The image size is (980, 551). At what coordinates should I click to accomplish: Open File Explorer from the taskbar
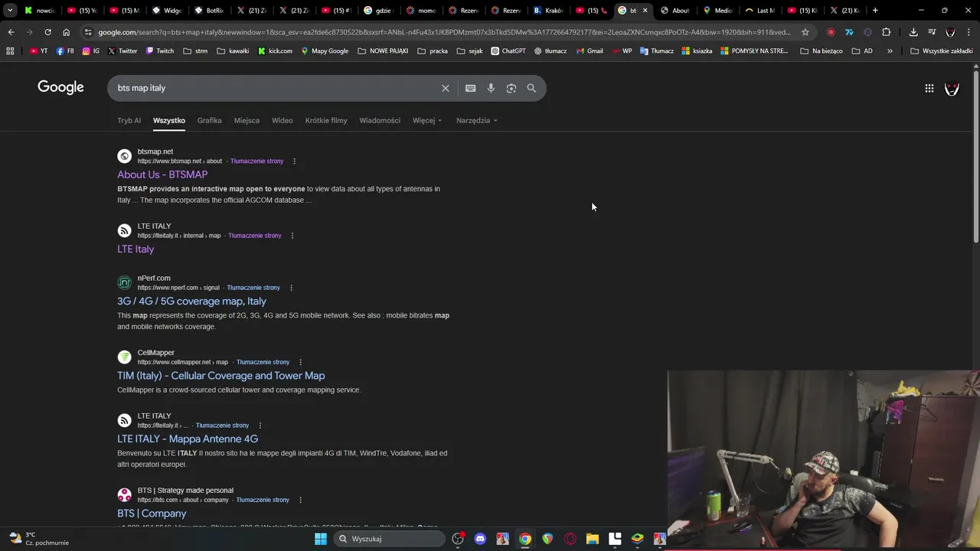pyautogui.click(x=593, y=539)
